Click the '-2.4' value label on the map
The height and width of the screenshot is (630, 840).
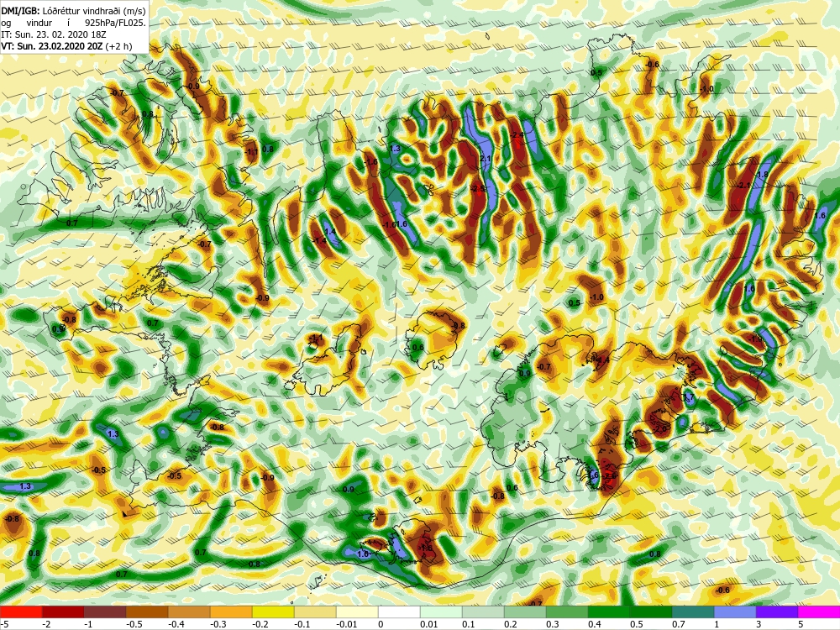pos(517,135)
